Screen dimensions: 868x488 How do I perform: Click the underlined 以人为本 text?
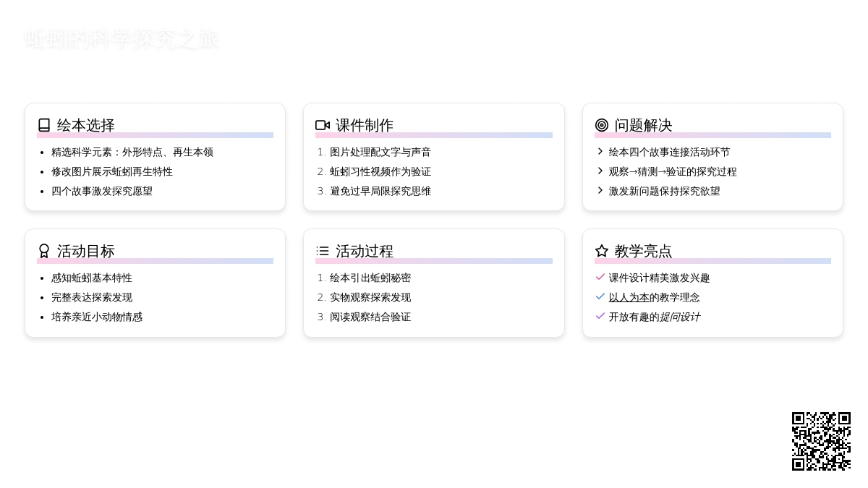[x=629, y=297]
